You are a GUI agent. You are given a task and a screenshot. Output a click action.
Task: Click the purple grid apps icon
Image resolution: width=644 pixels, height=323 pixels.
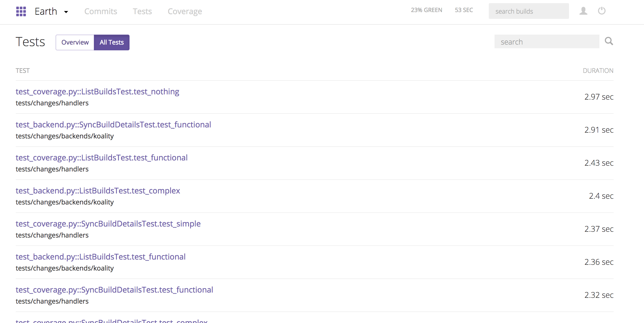pos(21,12)
